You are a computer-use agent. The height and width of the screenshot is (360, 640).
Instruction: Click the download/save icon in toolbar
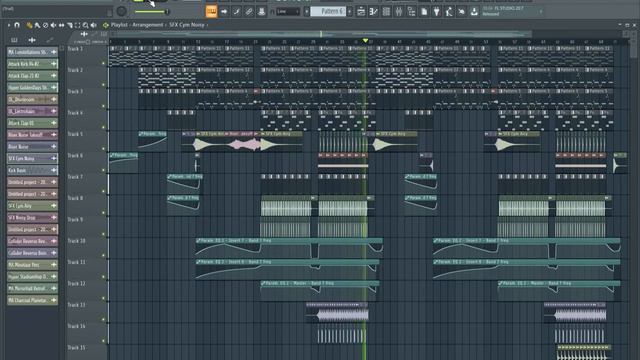pyautogui.click(x=474, y=12)
